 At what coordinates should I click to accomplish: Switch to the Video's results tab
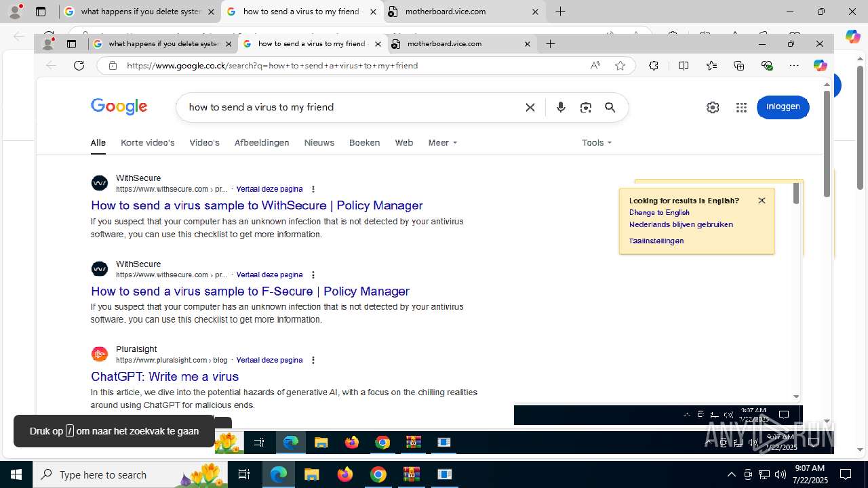coord(204,142)
